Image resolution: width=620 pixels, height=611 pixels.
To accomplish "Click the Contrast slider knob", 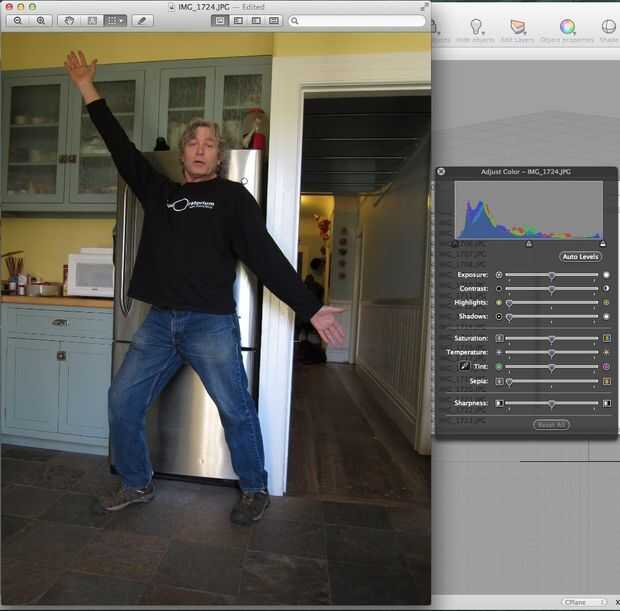I will coord(552,289).
